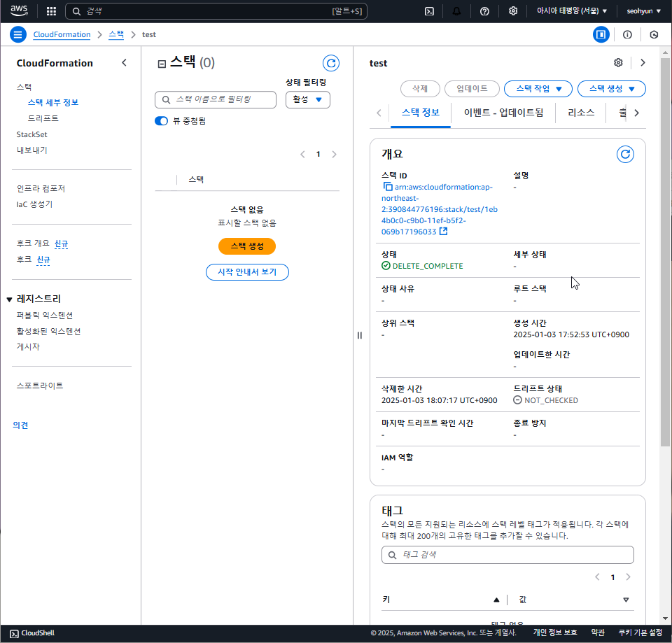The image size is (672, 643).
Task: Open the hexagon assistant icon at top right
Action: [654, 35]
